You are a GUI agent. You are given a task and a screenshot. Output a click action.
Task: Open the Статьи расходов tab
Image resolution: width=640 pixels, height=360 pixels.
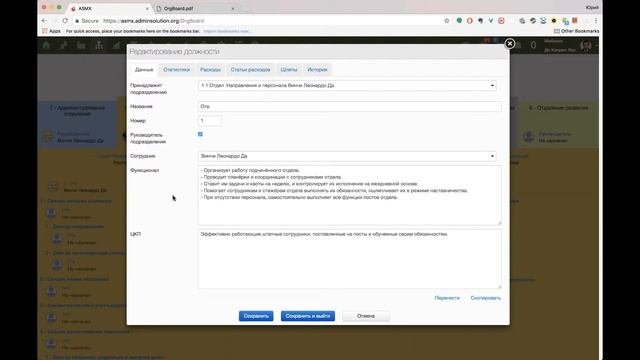point(250,70)
